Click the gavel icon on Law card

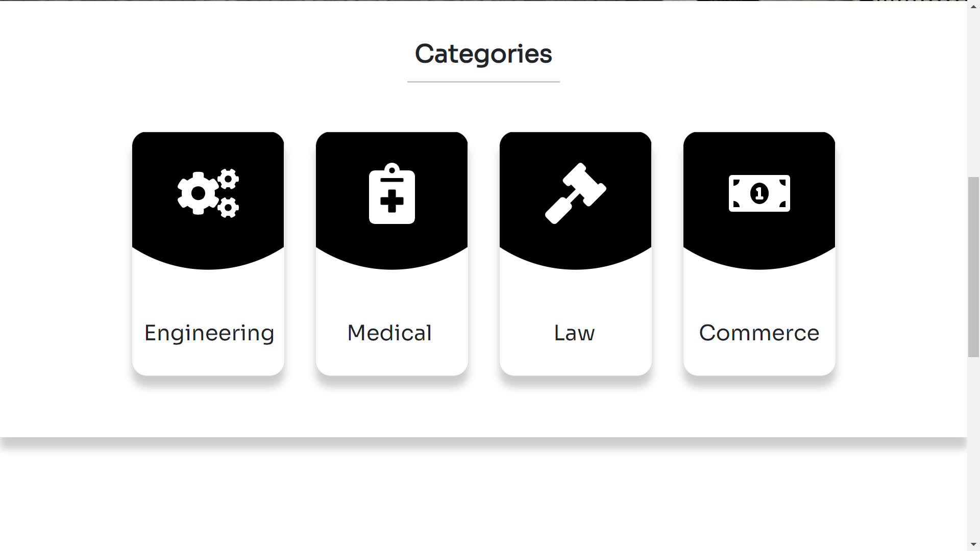click(x=576, y=193)
